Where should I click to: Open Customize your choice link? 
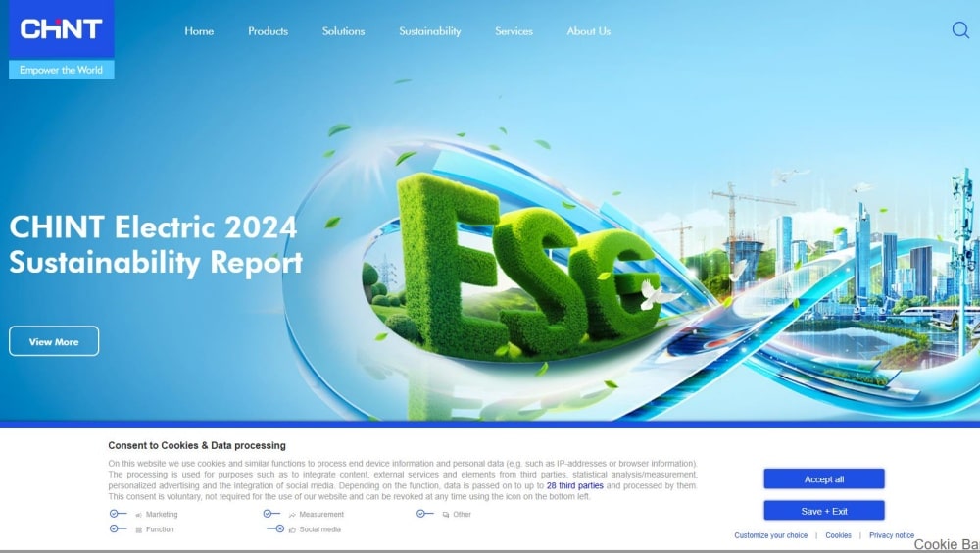click(770, 535)
